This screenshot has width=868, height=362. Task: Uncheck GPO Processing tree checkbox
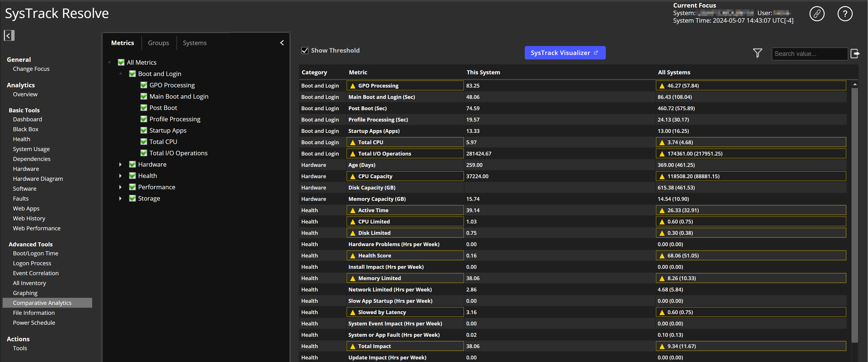click(x=144, y=85)
